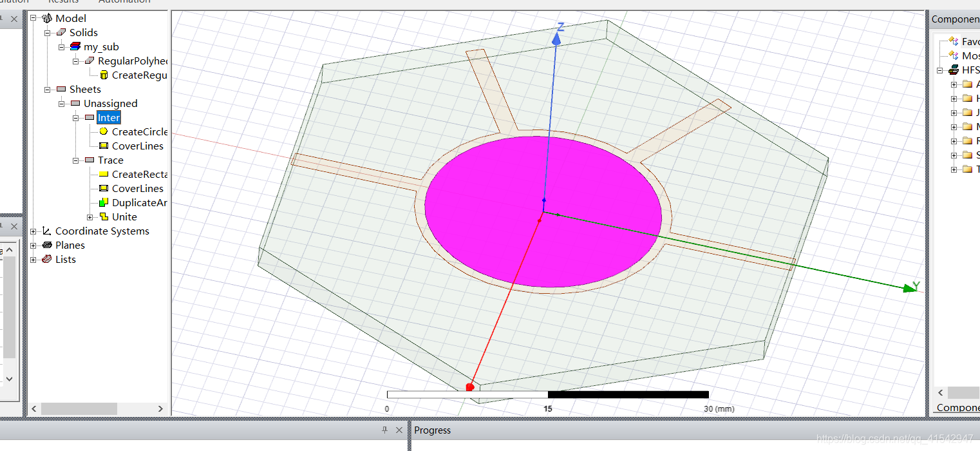The image size is (980, 451).
Task: Expand the J folder in component tree
Action: click(x=954, y=112)
